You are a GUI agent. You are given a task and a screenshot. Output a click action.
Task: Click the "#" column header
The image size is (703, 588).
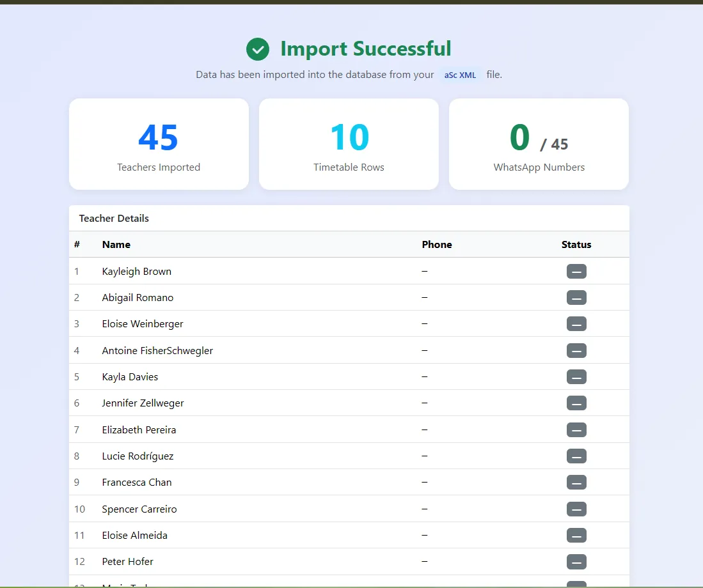(x=77, y=245)
